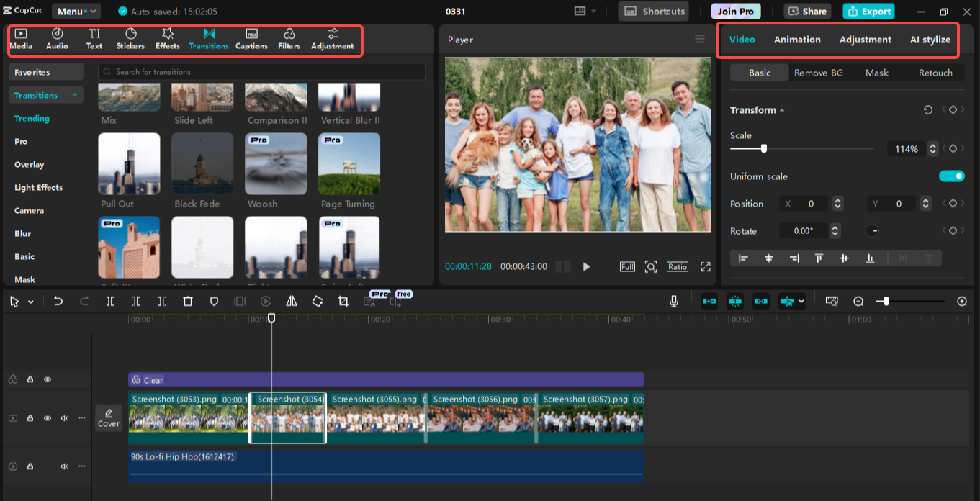Open the Stickers panel
Screen dimensions: 980x501
[x=130, y=39]
